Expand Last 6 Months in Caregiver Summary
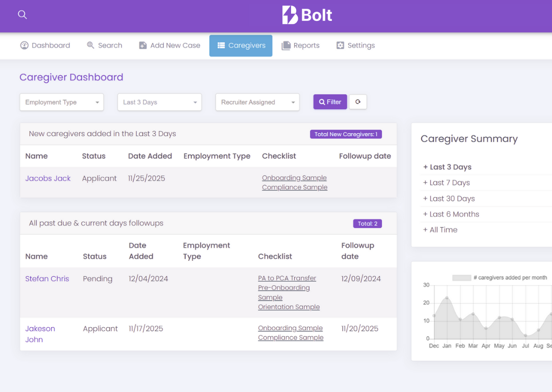Screen dimensions: 552x392 coord(451,214)
